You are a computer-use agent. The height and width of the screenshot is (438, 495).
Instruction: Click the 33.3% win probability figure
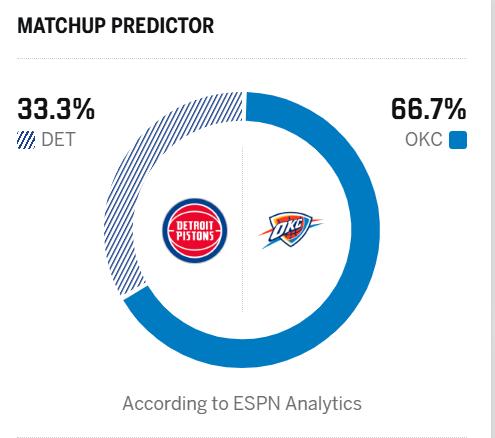pyautogui.click(x=56, y=109)
